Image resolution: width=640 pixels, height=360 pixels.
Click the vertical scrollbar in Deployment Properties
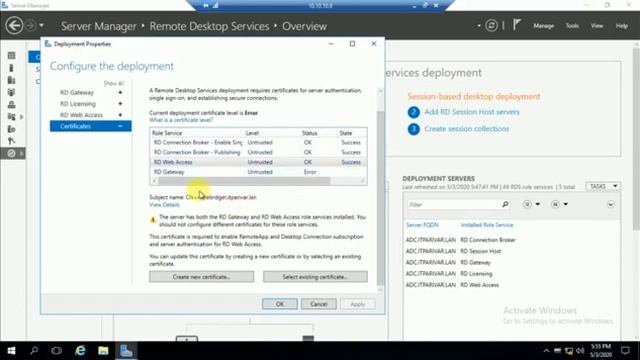[380, 198]
